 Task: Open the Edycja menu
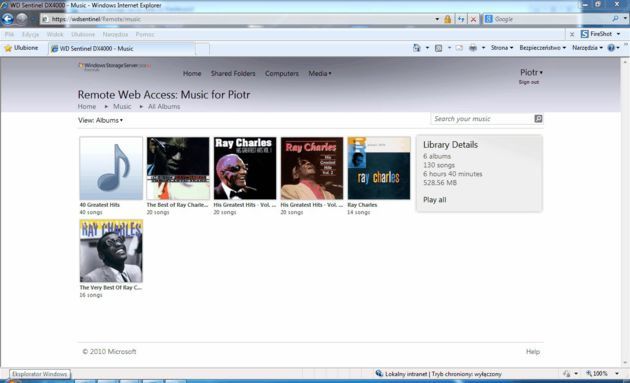[x=30, y=35]
